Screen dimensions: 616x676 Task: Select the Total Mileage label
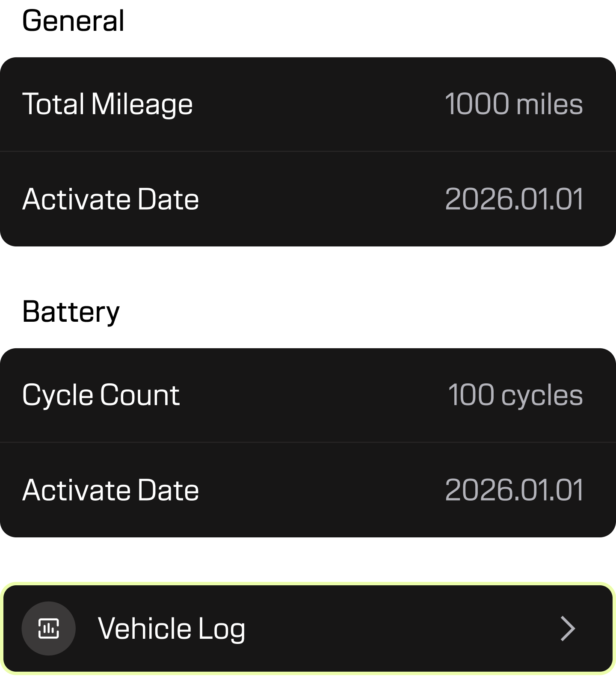pyautogui.click(x=107, y=104)
